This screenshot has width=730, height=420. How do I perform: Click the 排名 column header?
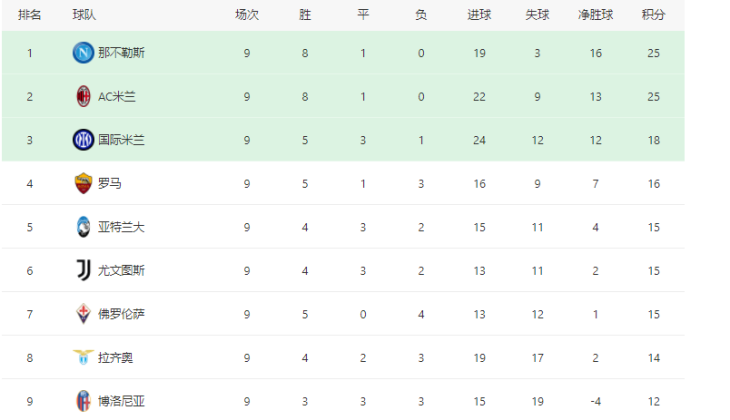point(30,16)
